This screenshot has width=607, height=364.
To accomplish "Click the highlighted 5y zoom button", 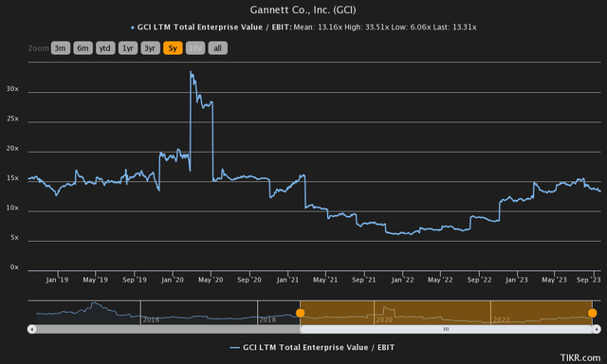I will click(x=173, y=48).
